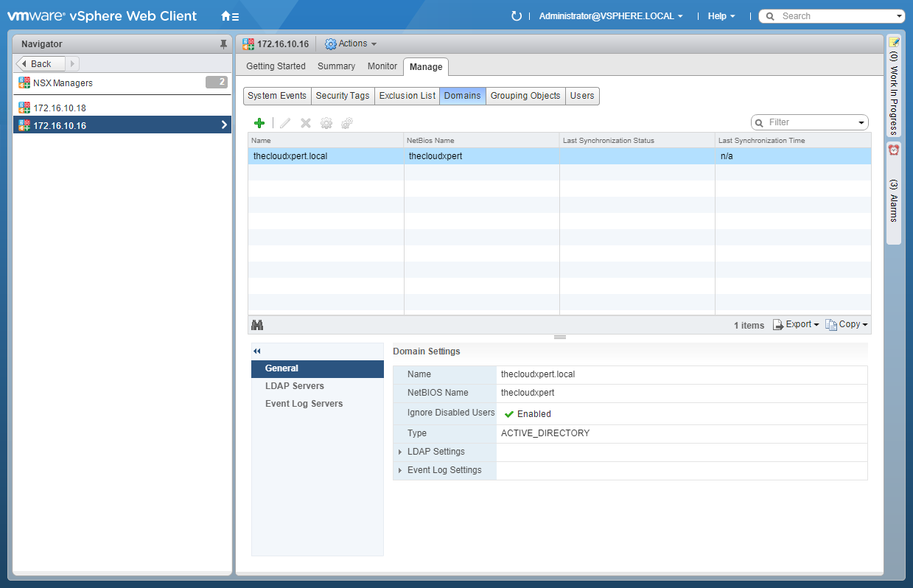Collapse the settings sidebar using double-arrow icon

pos(257,351)
